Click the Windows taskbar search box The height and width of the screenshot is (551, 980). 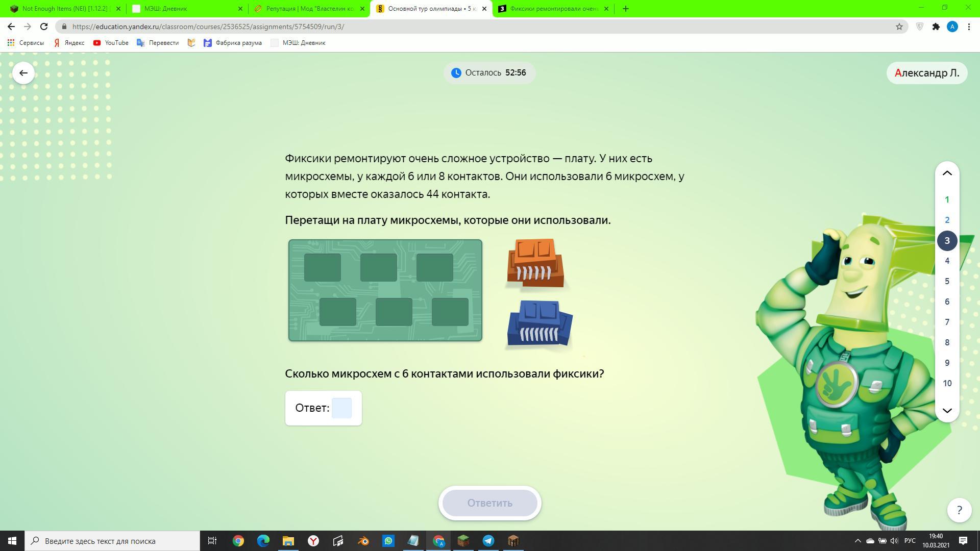click(112, 541)
